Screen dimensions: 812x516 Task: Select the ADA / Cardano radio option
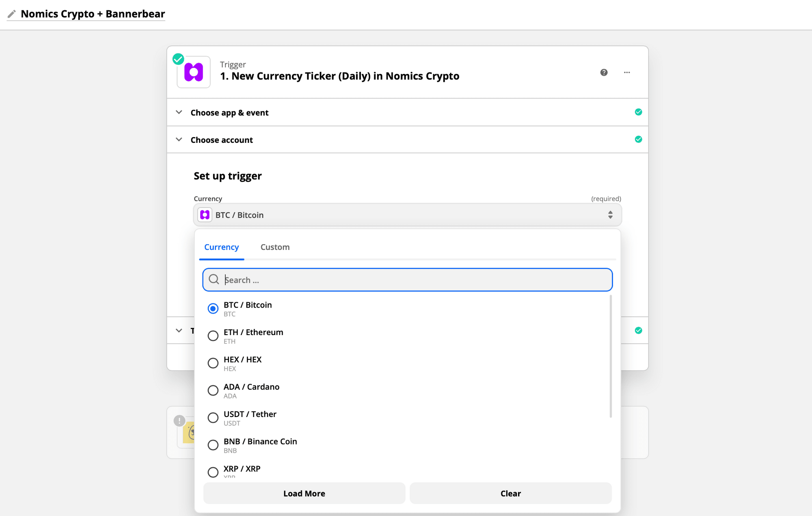[213, 390]
